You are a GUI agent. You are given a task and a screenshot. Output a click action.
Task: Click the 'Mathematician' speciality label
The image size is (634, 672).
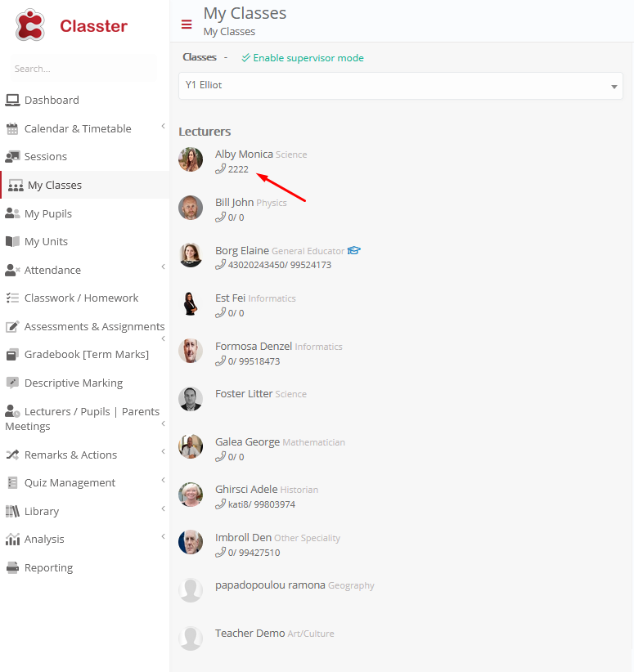tap(313, 442)
